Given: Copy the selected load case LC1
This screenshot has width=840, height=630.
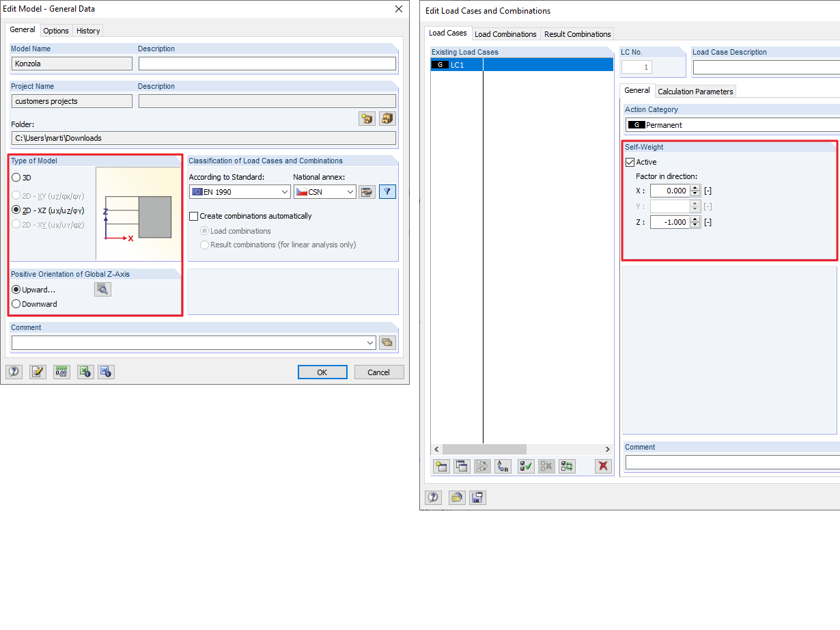Looking at the screenshot, I should pyautogui.click(x=462, y=466).
